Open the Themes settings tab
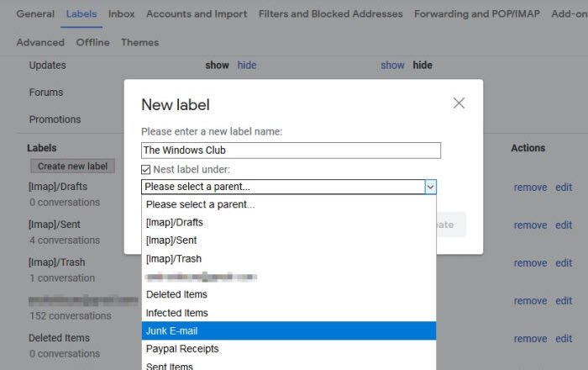This screenshot has width=588, height=370. click(x=139, y=43)
